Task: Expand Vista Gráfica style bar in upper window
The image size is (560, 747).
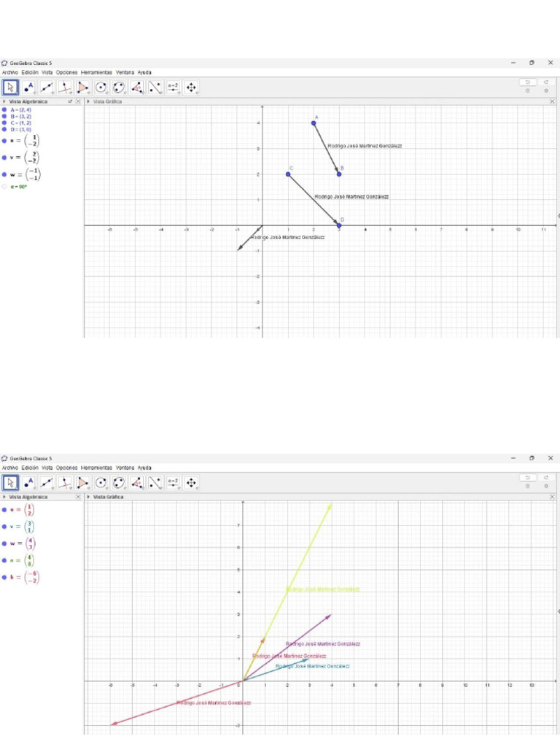Action: click(x=88, y=101)
